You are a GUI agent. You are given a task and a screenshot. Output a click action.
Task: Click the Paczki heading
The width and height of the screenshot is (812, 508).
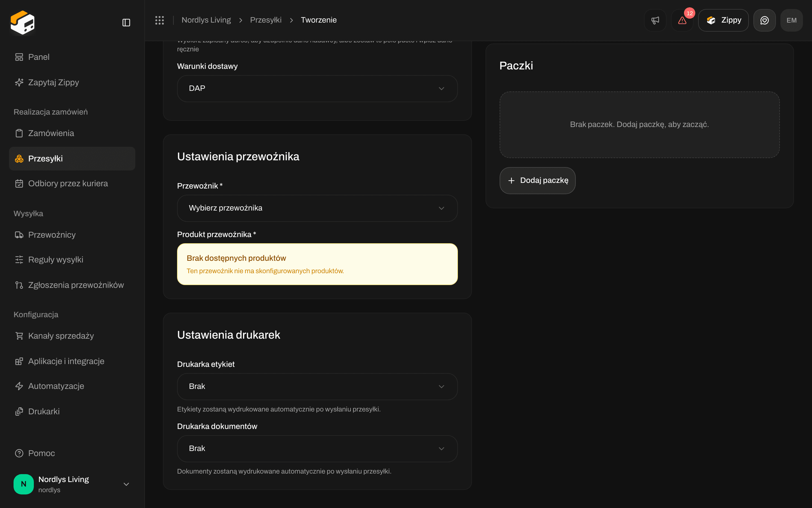[x=516, y=66]
